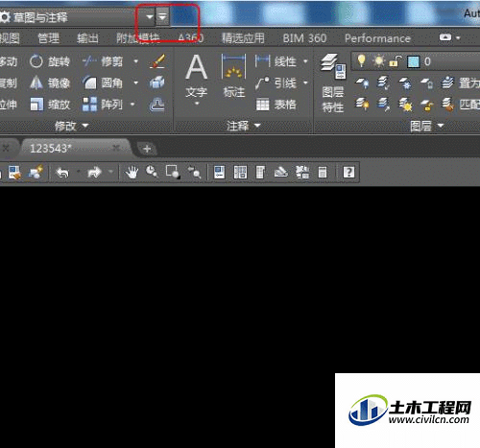
Task: Expand the 圆角 (Fillet) dropdown arrow
Action: (135, 83)
